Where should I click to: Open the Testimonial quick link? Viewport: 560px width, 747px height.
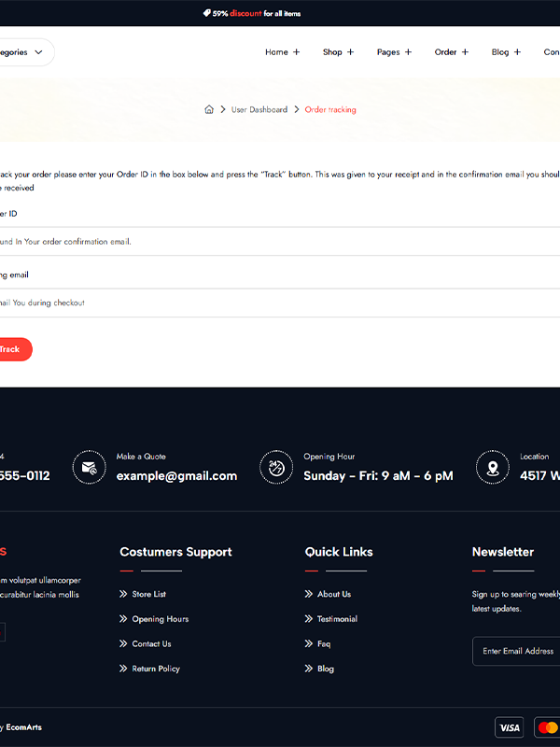tap(337, 619)
